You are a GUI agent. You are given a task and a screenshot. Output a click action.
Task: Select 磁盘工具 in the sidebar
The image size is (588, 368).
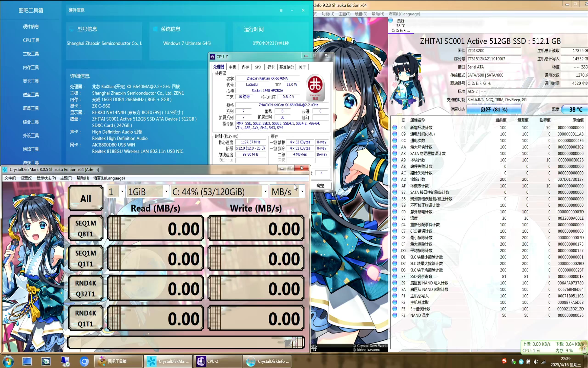pos(31,95)
